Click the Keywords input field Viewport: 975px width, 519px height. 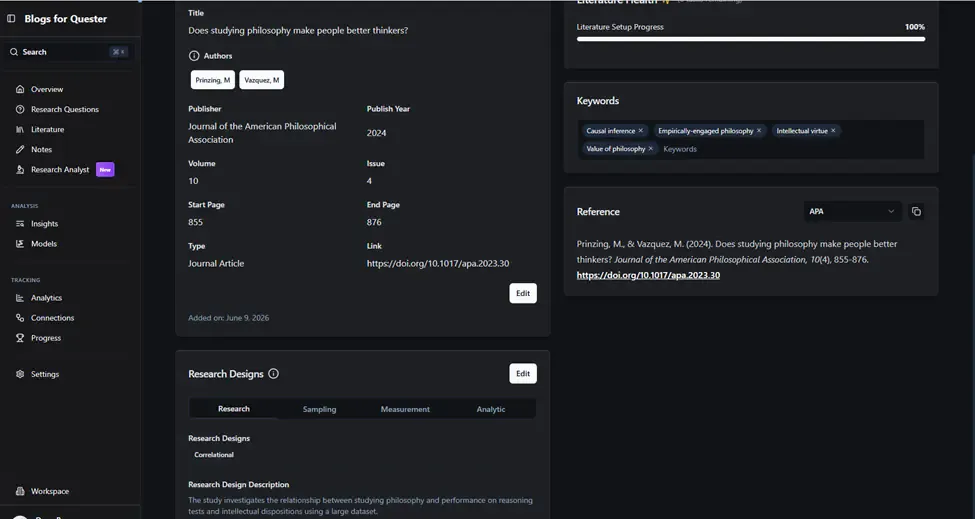(790, 149)
